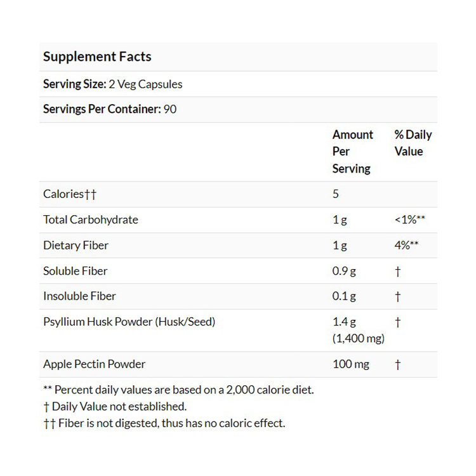Click the % Daily Value column header
Image resolution: width=476 pixels, height=476 pixels.
pos(413,143)
